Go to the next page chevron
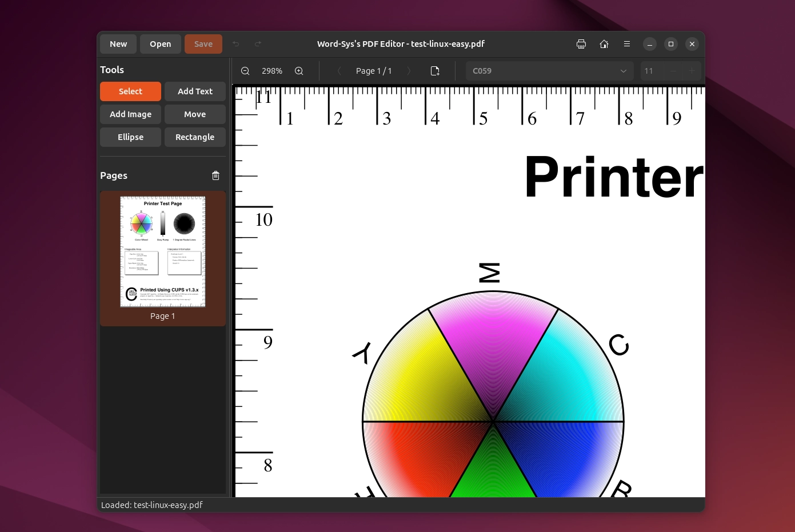 [x=409, y=71]
